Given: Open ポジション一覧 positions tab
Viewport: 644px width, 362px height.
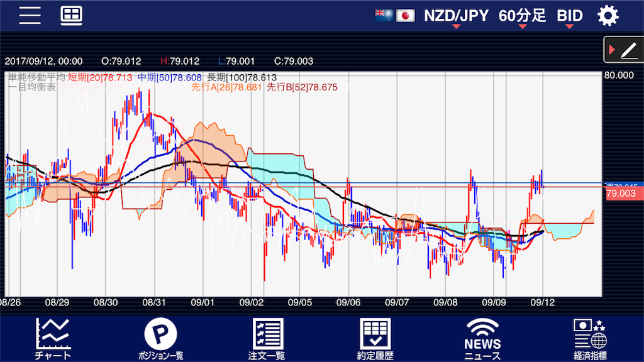Looking at the screenshot, I should tap(160, 339).
